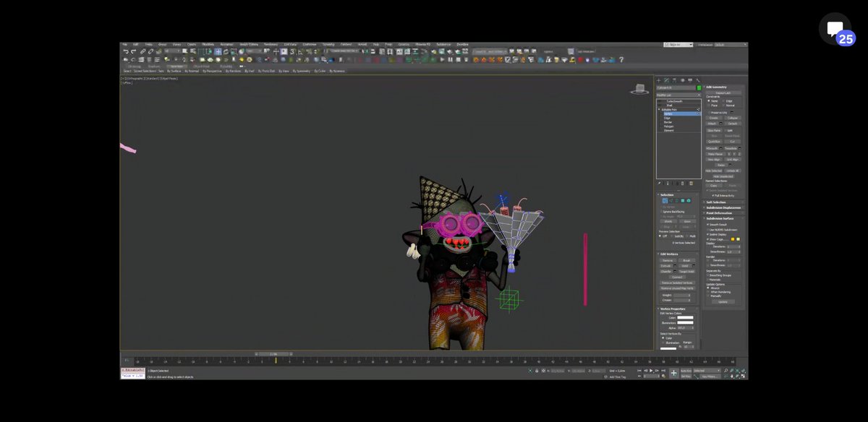Viewport: 868px width, 422px height.
Task: Click the Attach button in Edit Geometry
Action: tap(712, 124)
